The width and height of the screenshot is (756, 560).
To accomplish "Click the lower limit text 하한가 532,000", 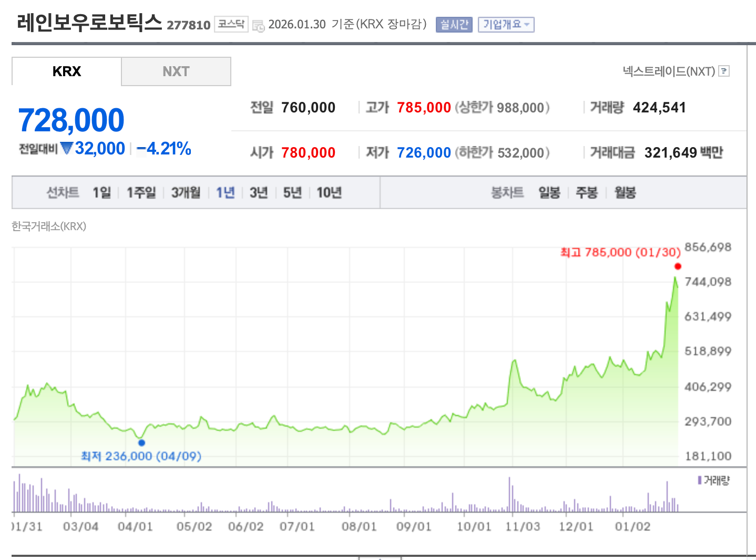I will pyautogui.click(x=502, y=153).
